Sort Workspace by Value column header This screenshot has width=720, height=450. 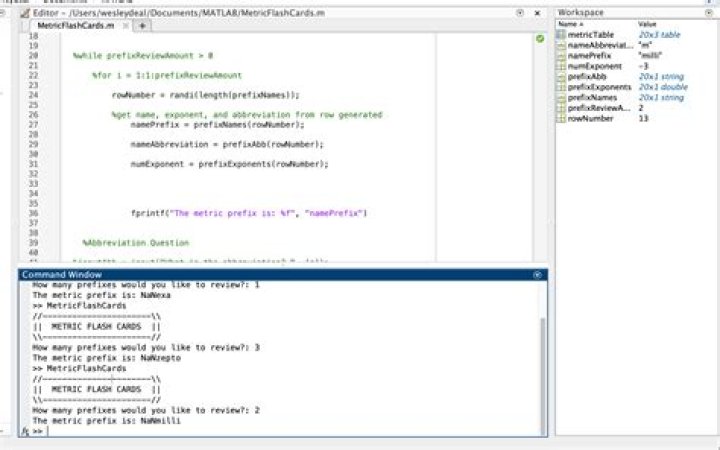tap(647, 24)
